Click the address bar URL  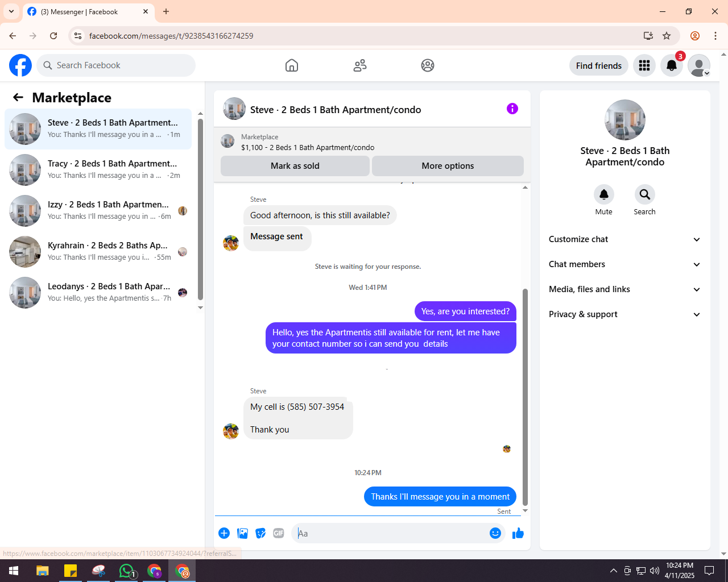pyautogui.click(x=171, y=36)
